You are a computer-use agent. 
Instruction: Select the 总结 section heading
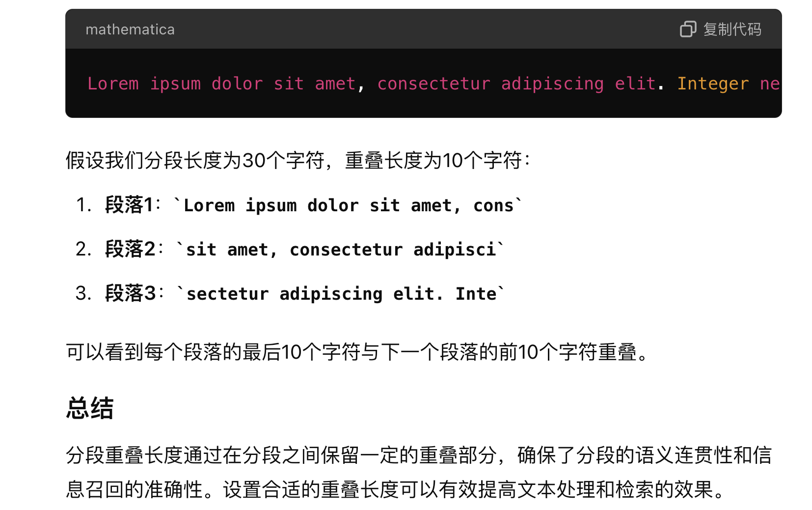click(89, 407)
